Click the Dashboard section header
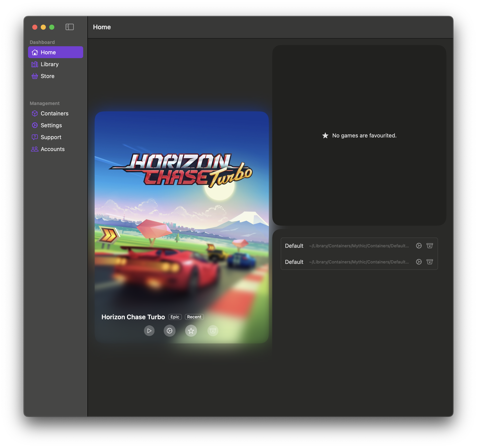This screenshot has width=477, height=448. [42, 42]
